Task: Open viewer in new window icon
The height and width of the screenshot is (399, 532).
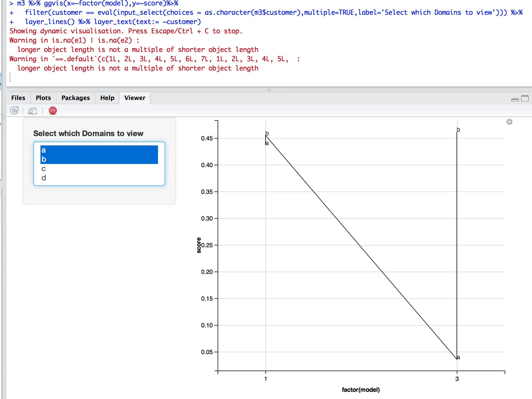Action: [x=32, y=111]
